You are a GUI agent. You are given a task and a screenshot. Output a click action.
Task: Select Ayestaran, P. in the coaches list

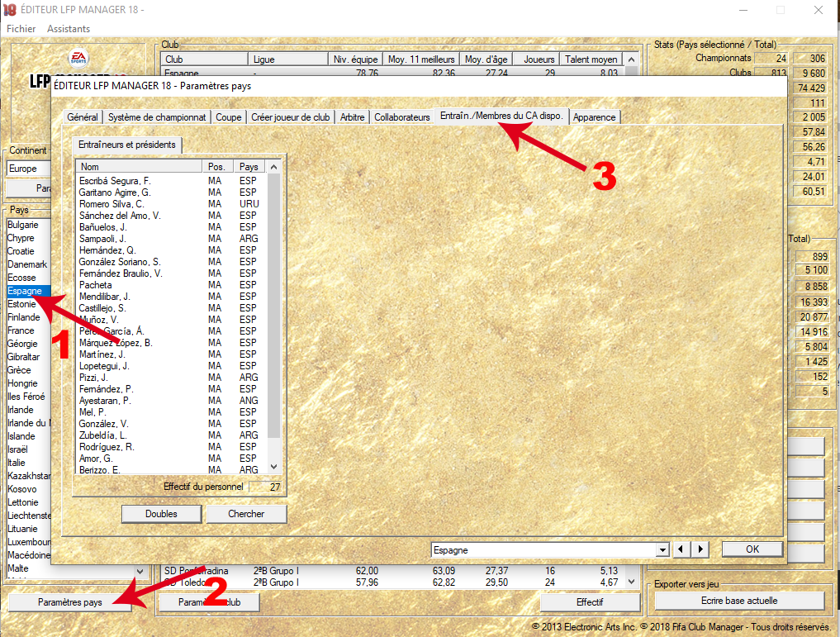coord(172,401)
